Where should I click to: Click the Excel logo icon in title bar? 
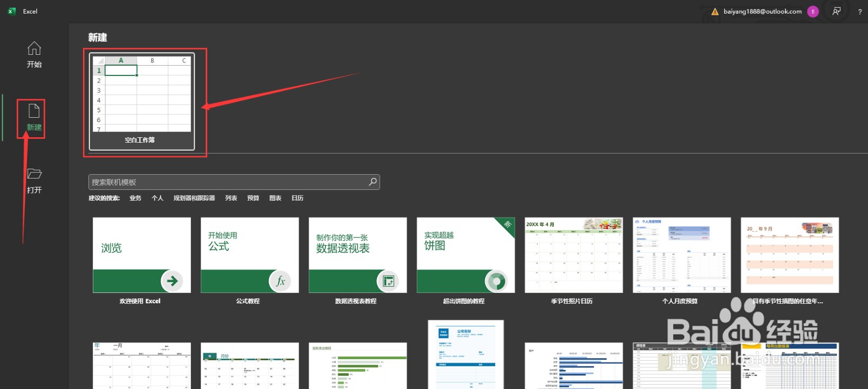coord(12,11)
